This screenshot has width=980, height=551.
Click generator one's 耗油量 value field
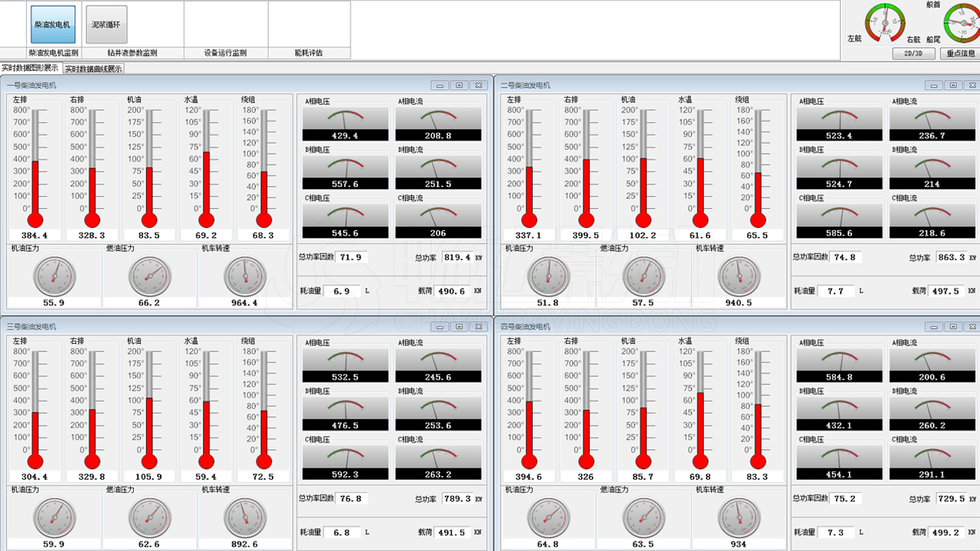(341, 292)
